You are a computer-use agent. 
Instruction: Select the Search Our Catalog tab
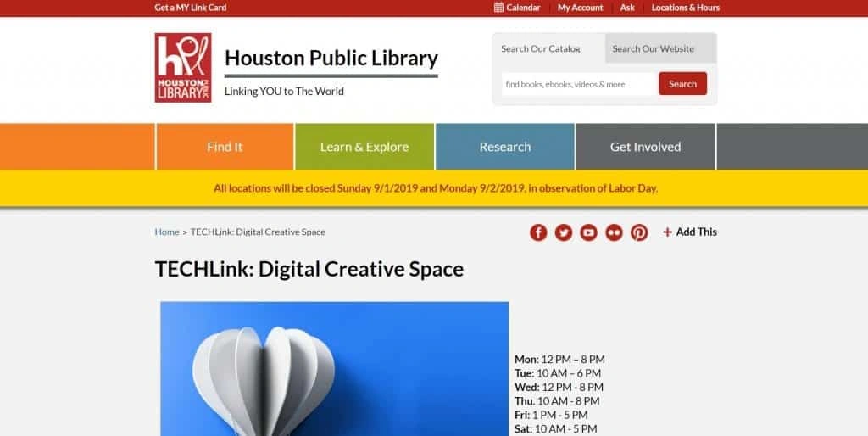click(548, 48)
